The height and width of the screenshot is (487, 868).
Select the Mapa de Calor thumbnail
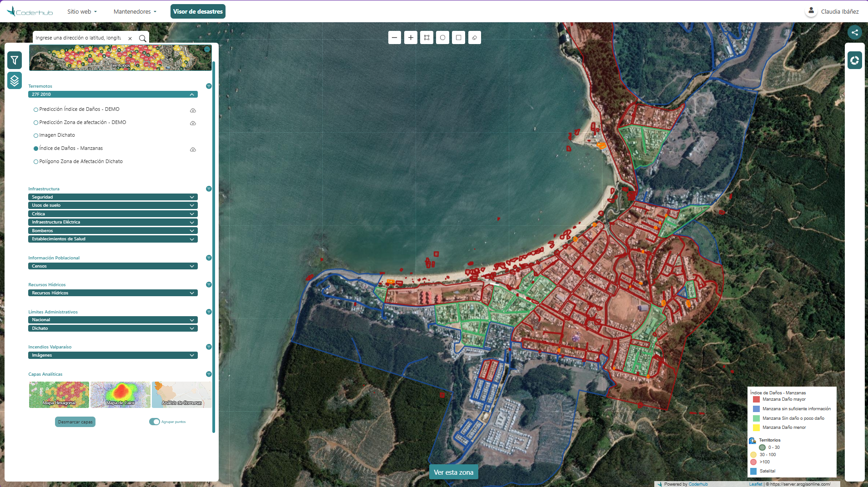[120, 394]
